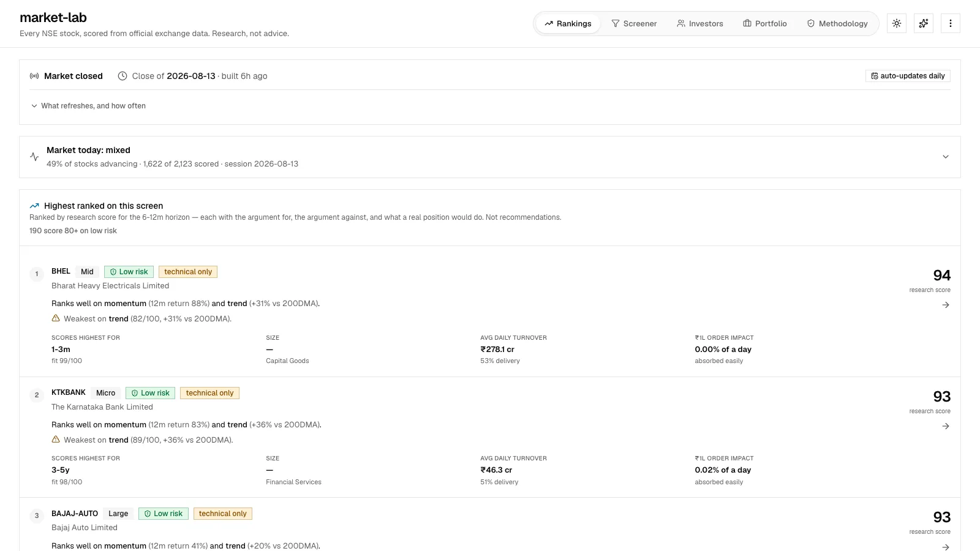Click the rank 1 number badge
980x551 pixels.
[x=37, y=274]
